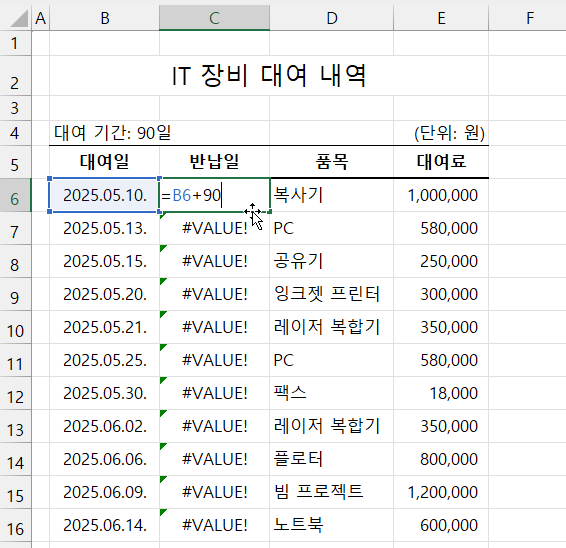
Task: Click the date cell 2025.05.25.
Action: (105, 360)
